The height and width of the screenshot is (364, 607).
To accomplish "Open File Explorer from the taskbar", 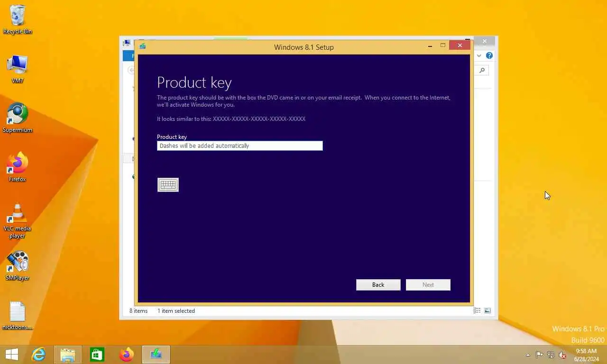I will (68, 354).
